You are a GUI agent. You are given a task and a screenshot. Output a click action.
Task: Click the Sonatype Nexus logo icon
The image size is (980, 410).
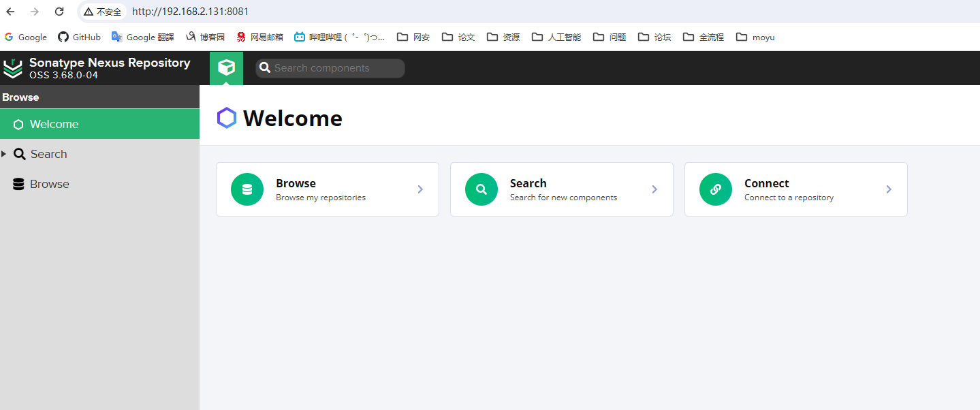pos(13,68)
